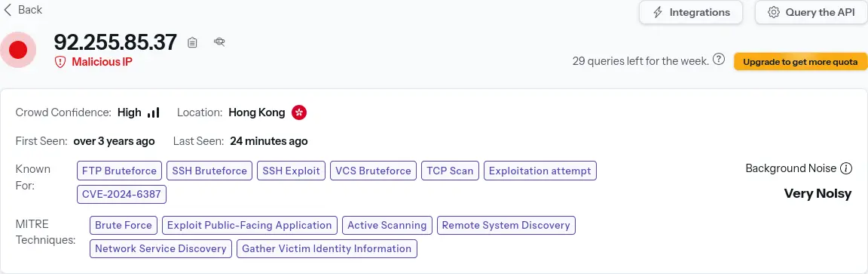Click the Hong Kong flag icon
This screenshot has width=868, height=274.
point(299,112)
